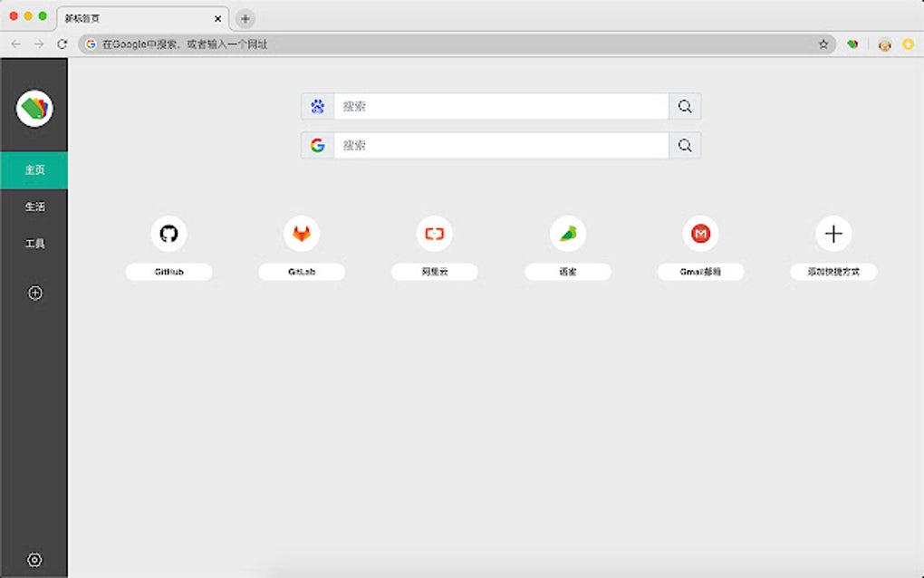Image resolution: width=924 pixels, height=578 pixels.
Task: Focus the Google search input field
Action: pyautogui.click(x=502, y=146)
